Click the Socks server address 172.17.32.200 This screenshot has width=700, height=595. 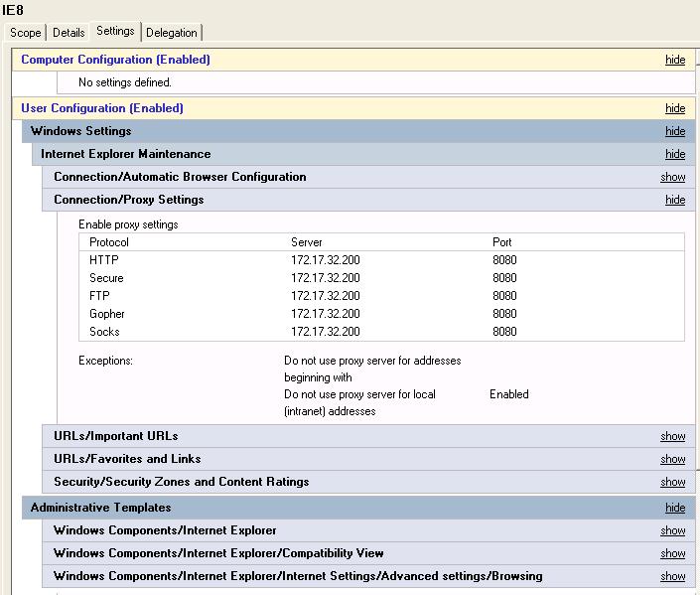click(x=326, y=332)
